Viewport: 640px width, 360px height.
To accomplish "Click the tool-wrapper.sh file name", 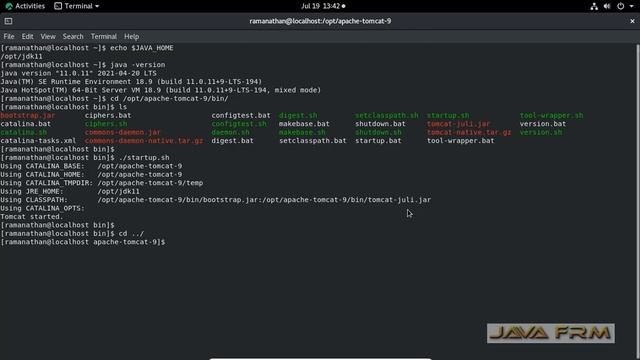I will (551, 116).
